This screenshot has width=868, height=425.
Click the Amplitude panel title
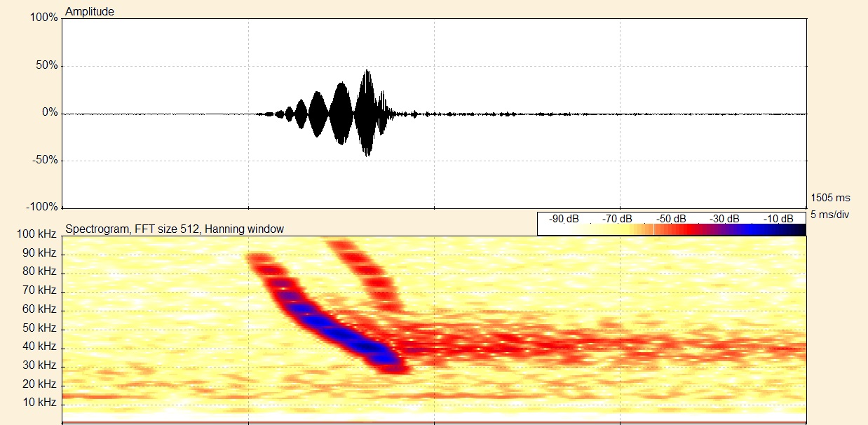tap(89, 11)
